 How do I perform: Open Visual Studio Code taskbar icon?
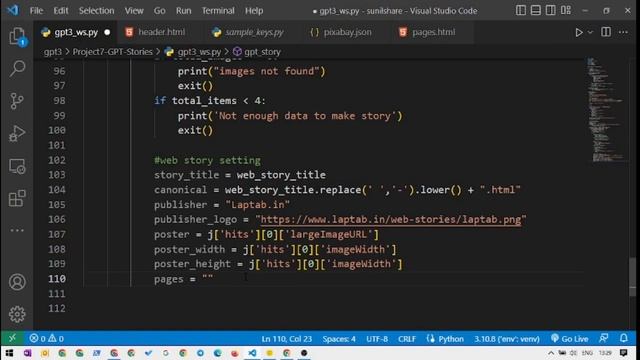(x=252, y=353)
